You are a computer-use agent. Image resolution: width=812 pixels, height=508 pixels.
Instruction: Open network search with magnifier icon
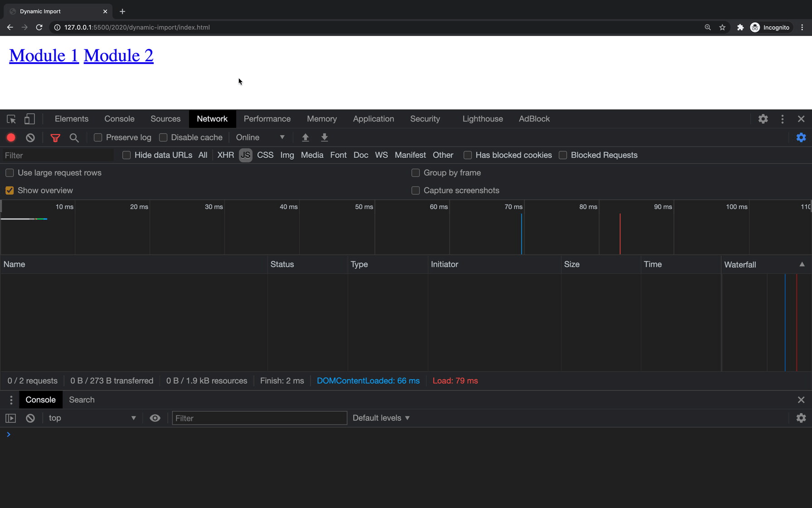click(x=74, y=137)
